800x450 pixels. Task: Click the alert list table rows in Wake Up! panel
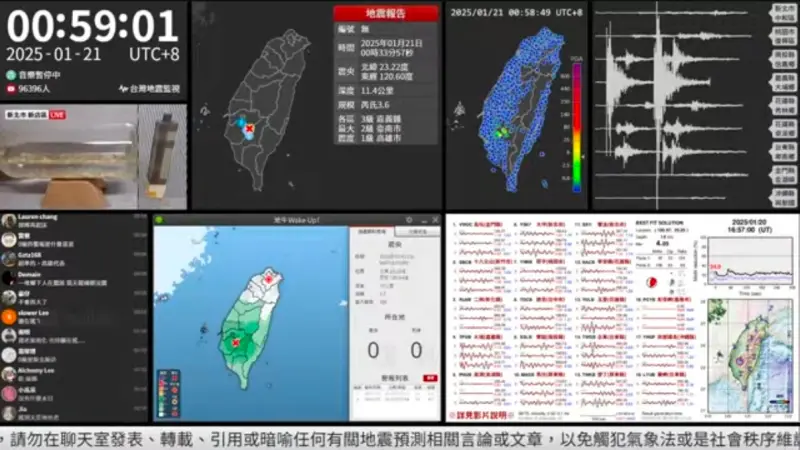point(394,396)
